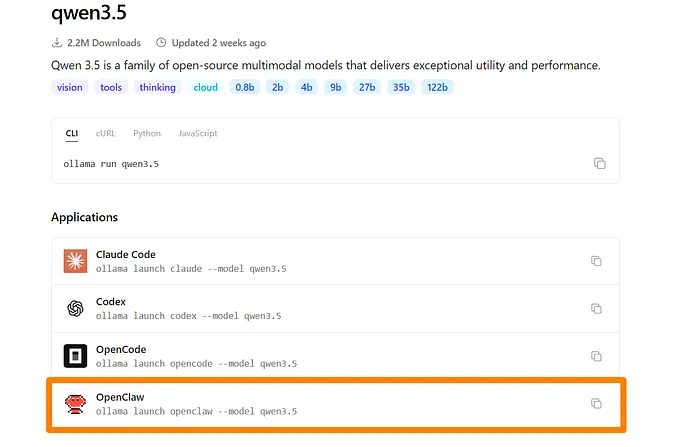
Task: Click the Claude Code app icon
Action: click(x=75, y=261)
